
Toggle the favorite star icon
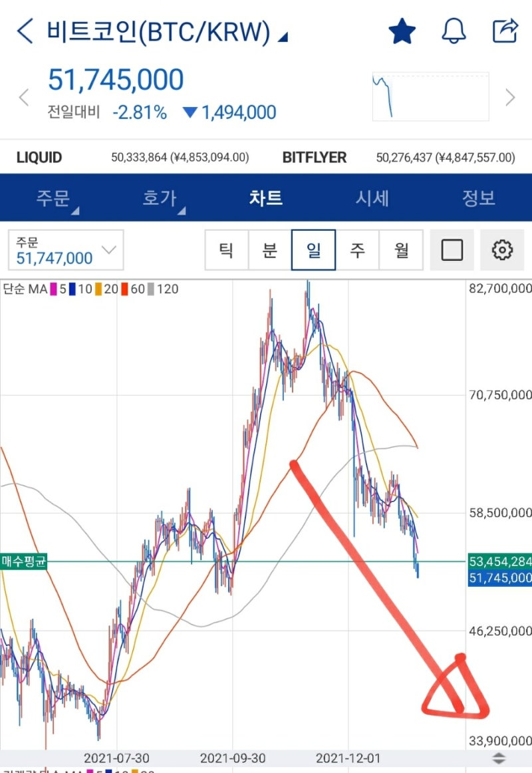coord(402,31)
